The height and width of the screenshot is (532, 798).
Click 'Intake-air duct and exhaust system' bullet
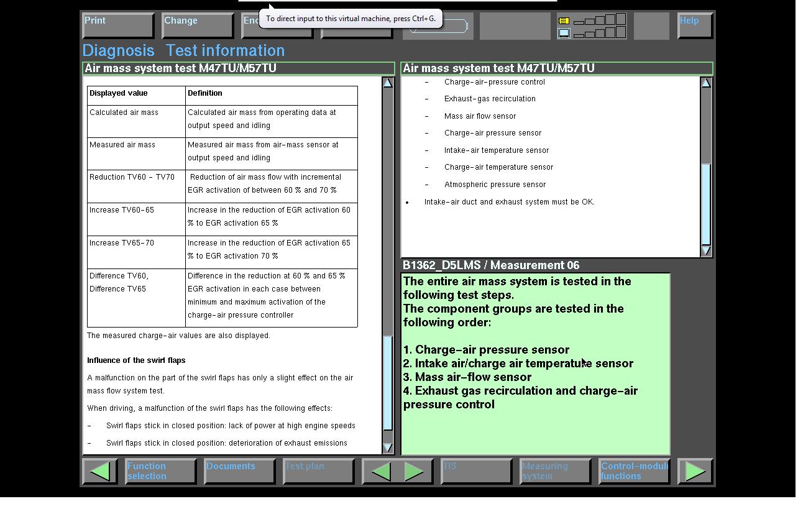coord(509,202)
